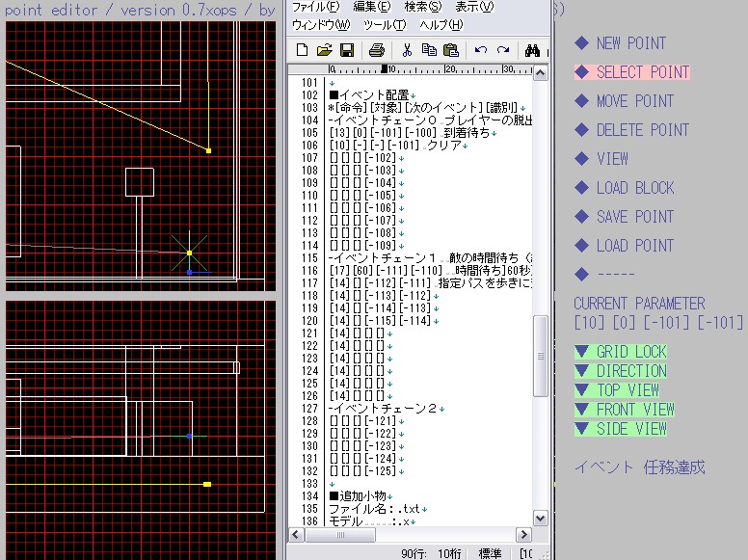Open a file using the folder icon

point(324,50)
